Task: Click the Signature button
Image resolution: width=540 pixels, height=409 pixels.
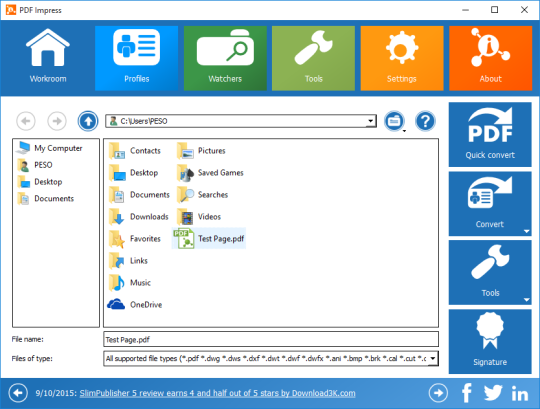Action: [x=490, y=341]
